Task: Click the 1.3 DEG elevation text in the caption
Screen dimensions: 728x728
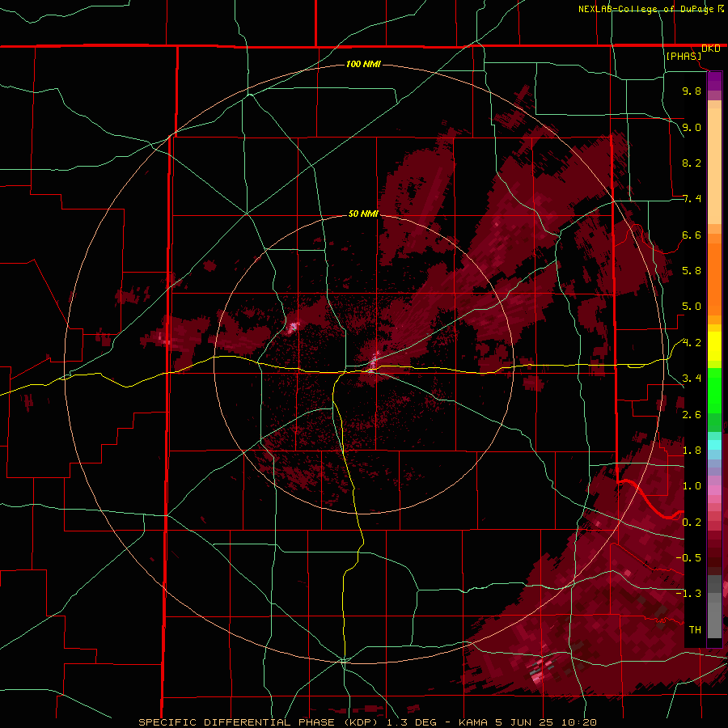Action: click(x=413, y=722)
